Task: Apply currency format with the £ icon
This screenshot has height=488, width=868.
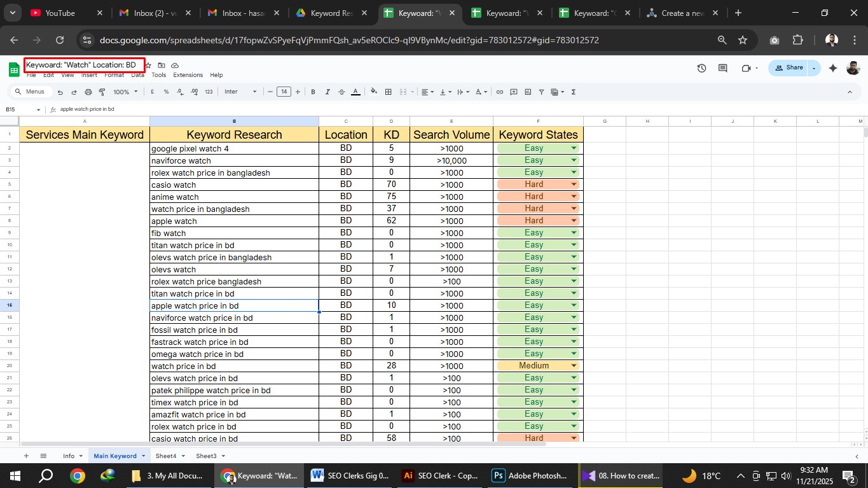Action: (152, 92)
